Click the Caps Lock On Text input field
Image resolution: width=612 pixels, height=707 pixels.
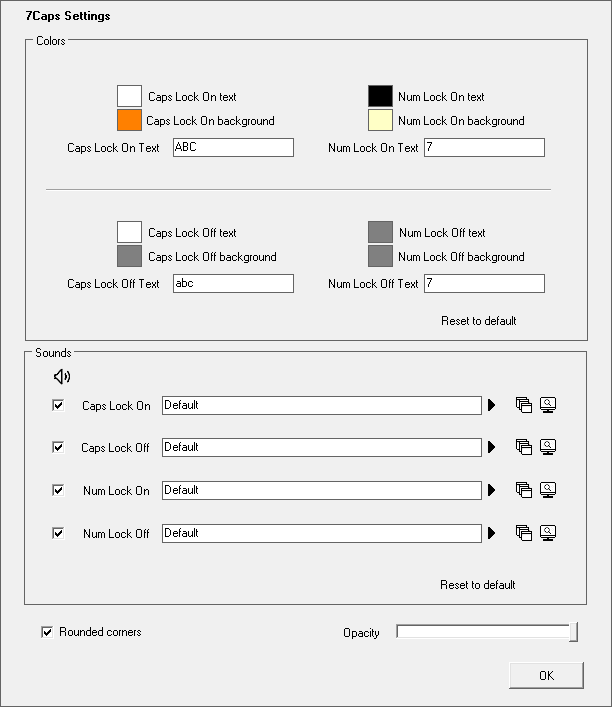click(233, 148)
